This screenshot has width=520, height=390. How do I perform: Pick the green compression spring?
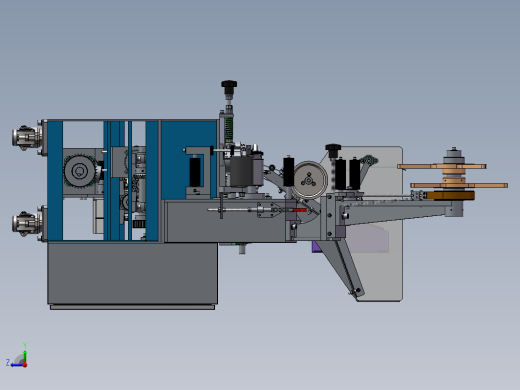pyautogui.click(x=229, y=129)
